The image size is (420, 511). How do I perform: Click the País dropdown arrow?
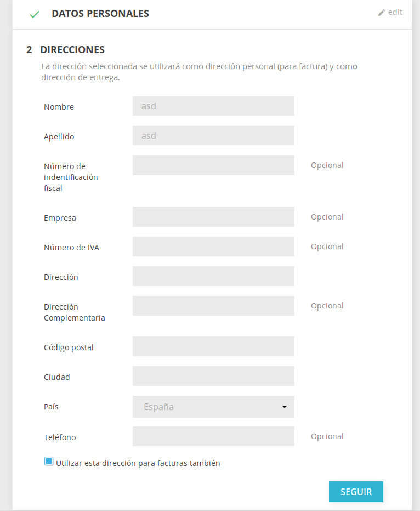[x=285, y=407]
